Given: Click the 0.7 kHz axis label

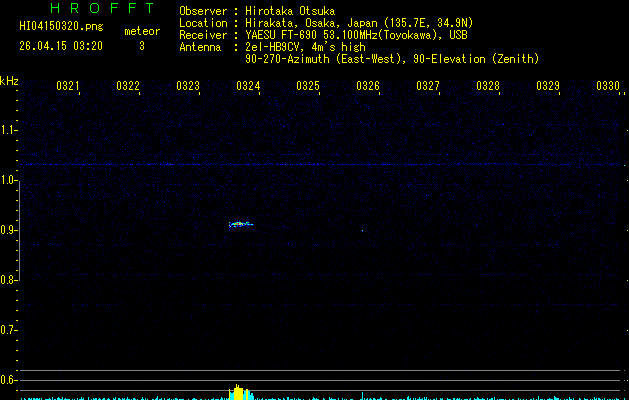Looking at the screenshot, I should [8, 330].
